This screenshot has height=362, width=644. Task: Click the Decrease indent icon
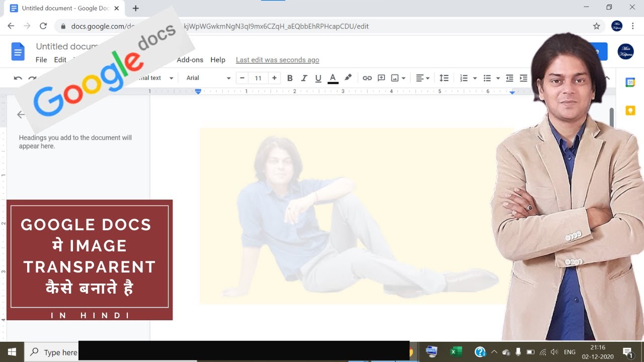pyautogui.click(x=510, y=78)
